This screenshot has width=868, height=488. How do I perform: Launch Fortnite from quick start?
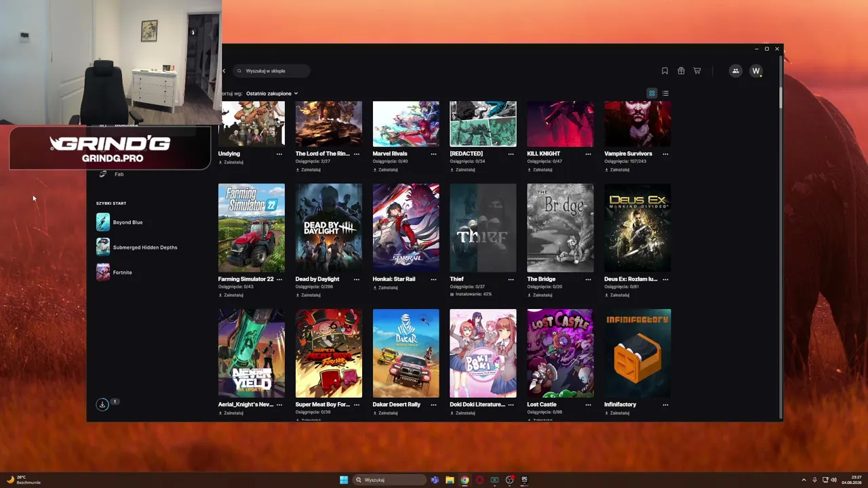114,272
